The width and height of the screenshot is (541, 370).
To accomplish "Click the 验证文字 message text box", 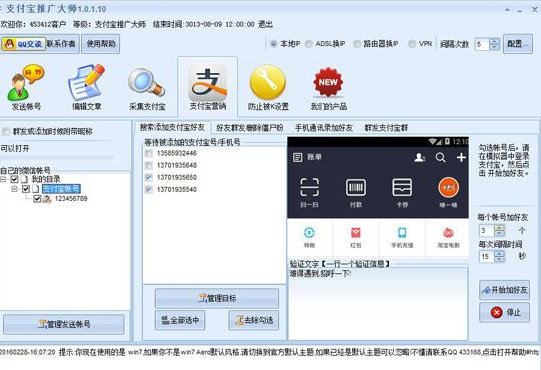I will (378, 304).
